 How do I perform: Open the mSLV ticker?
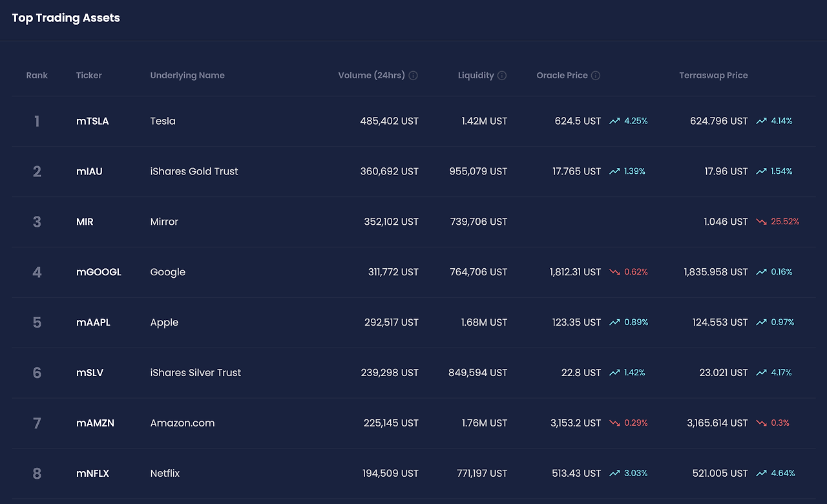tap(90, 373)
